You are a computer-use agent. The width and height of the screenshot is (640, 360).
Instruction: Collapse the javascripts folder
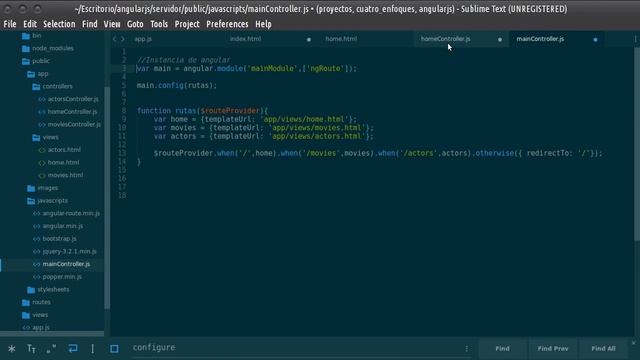tap(47, 201)
